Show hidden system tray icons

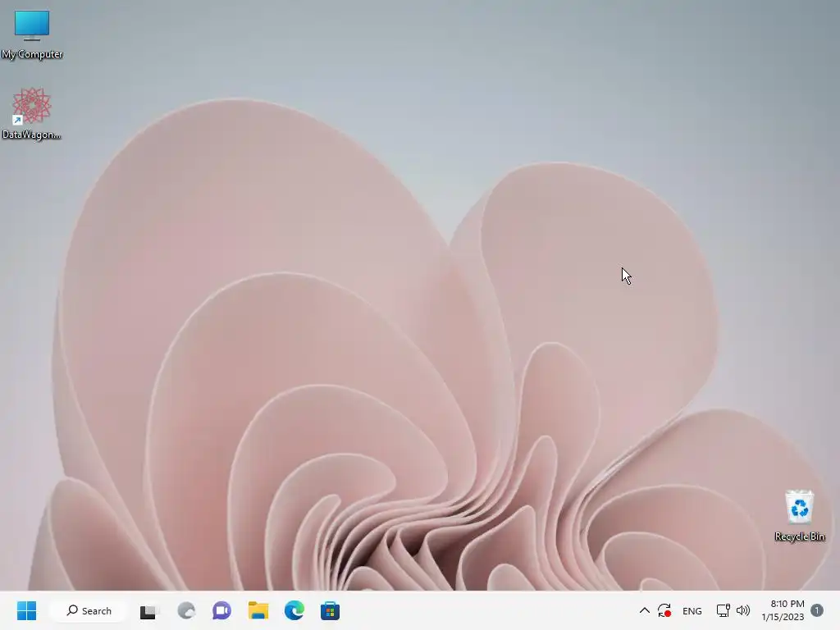(645, 610)
